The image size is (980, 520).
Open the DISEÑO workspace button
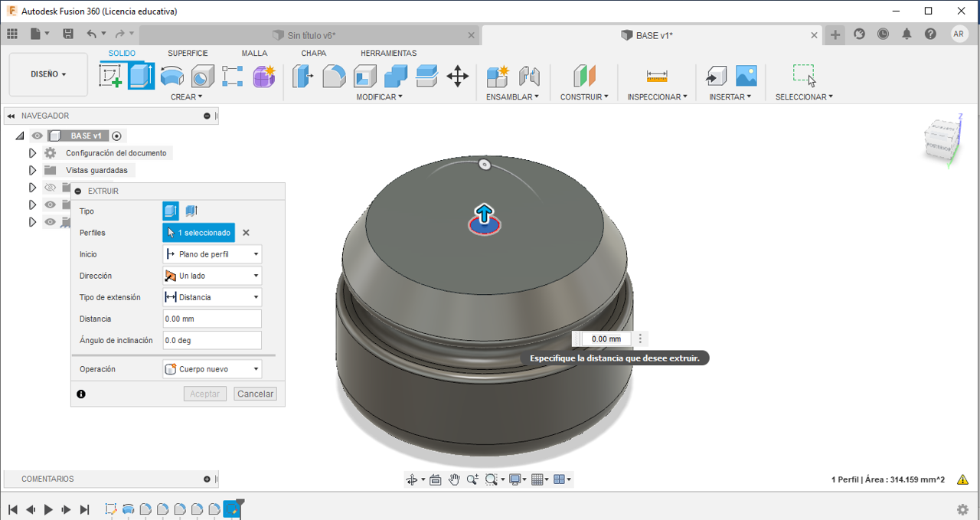(48, 74)
